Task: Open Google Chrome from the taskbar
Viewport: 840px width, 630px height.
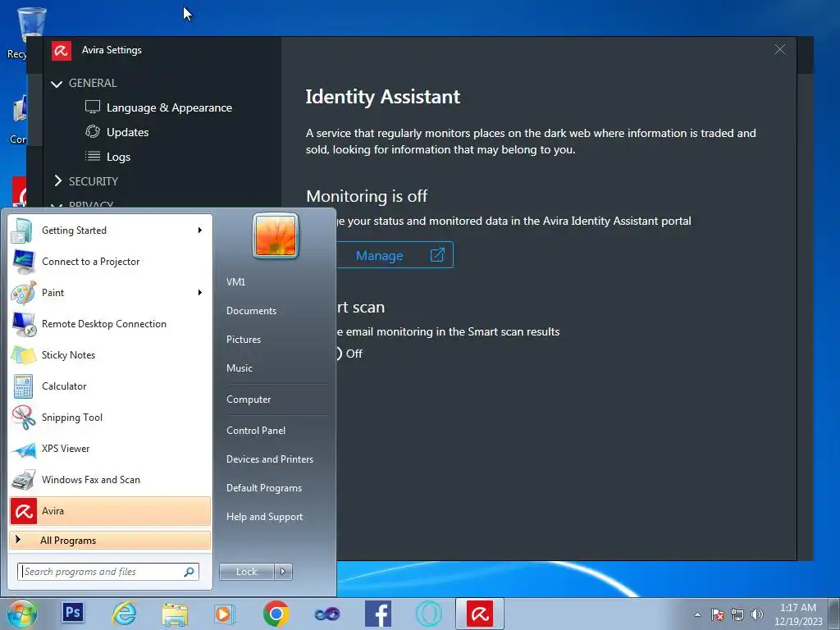Action: (x=276, y=614)
